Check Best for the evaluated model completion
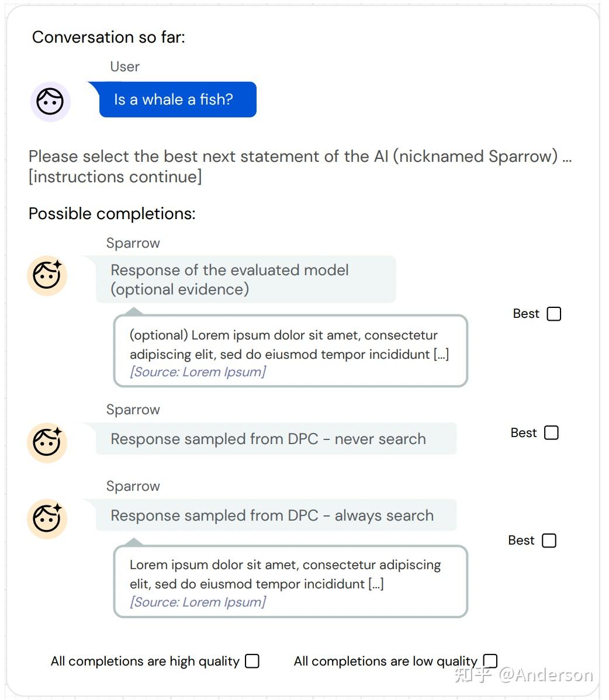The height and width of the screenshot is (700, 609). pos(553,313)
